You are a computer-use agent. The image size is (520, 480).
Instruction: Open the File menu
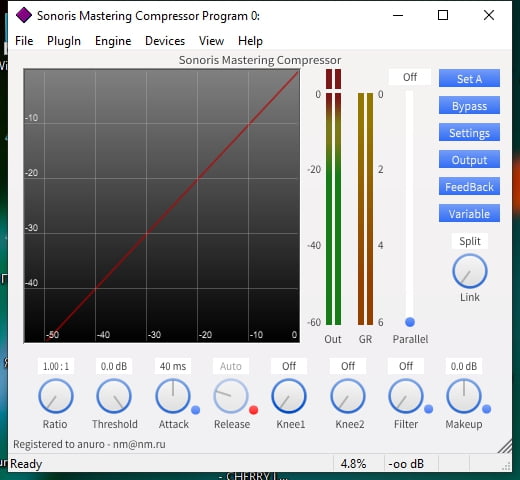24,41
